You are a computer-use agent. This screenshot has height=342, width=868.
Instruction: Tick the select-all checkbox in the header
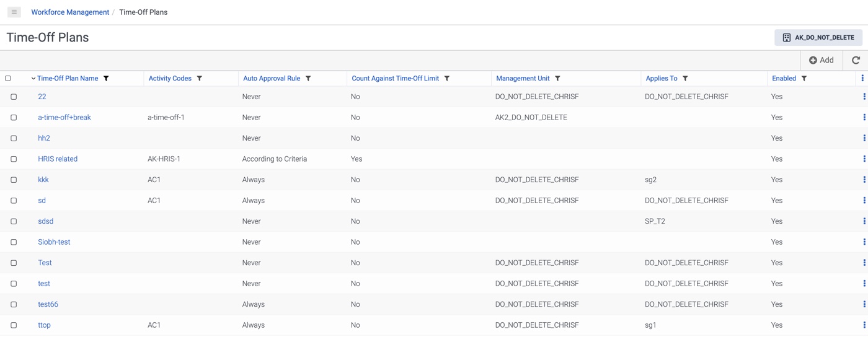point(8,79)
